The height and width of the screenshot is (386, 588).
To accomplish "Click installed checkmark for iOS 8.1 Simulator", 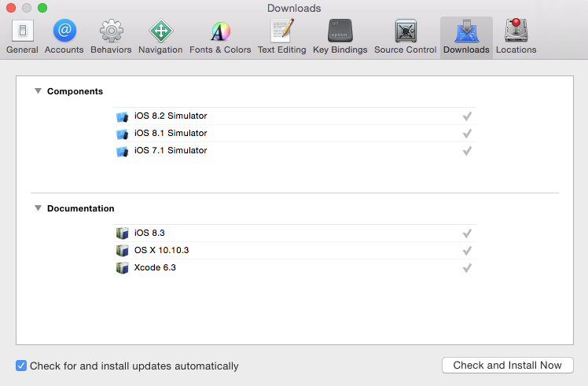I will 467,134.
